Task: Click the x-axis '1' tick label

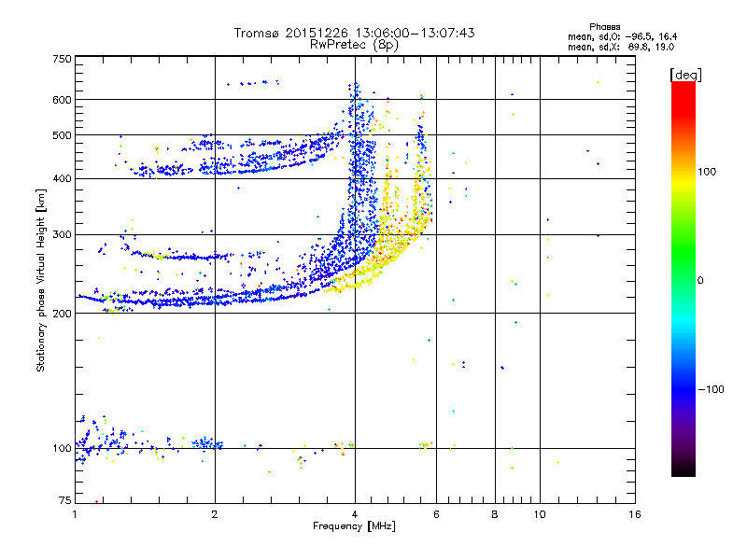Action: [75, 514]
